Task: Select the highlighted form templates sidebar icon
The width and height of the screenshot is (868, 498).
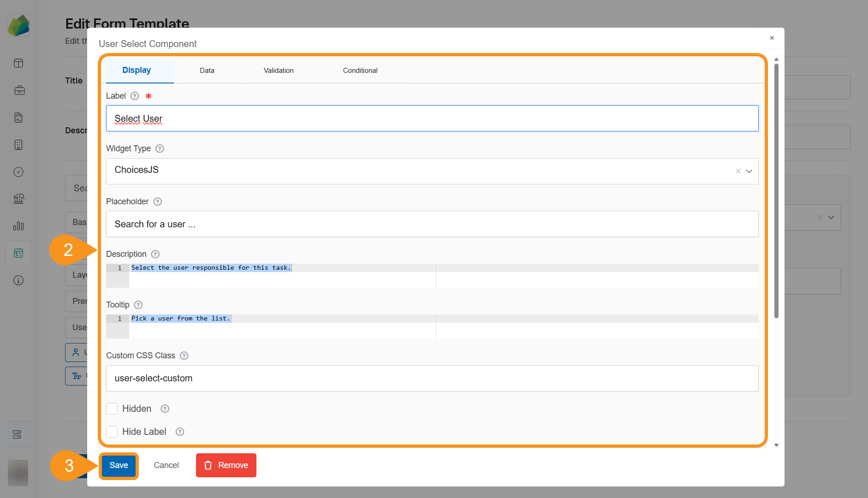Action: [x=18, y=253]
